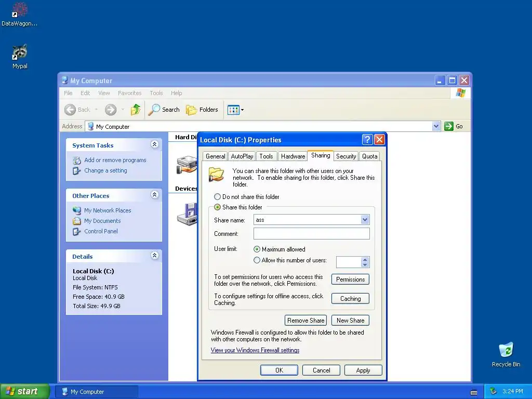This screenshot has width=532, height=399.
Task: Click the Remove Share button
Action: (x=305, y=320)
